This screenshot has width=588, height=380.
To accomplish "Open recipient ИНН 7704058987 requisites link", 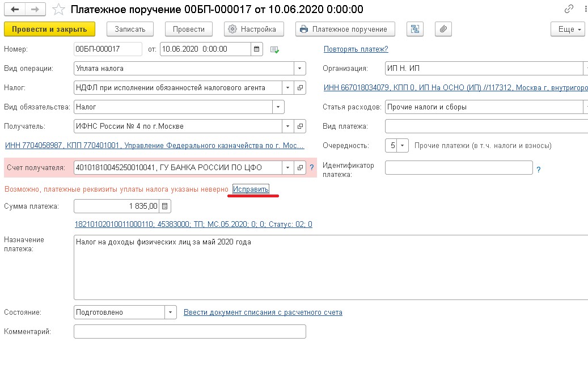I will (x=154, y=146).
